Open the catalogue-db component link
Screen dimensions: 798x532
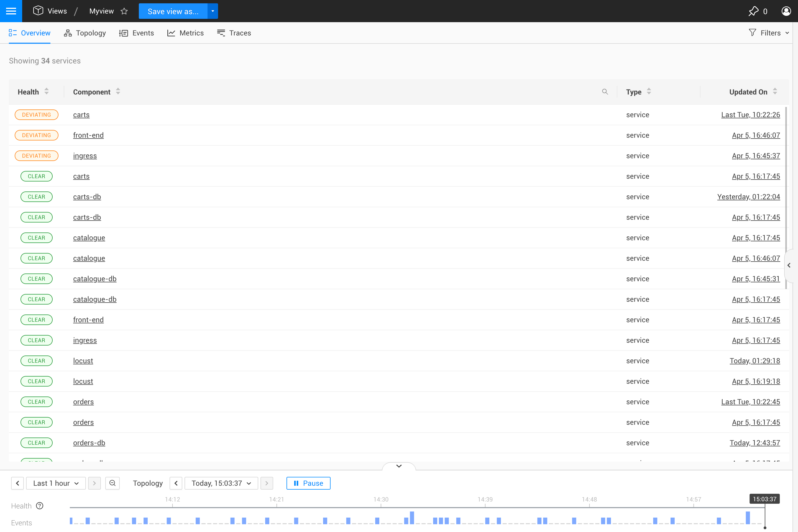[x=95, y=279]
